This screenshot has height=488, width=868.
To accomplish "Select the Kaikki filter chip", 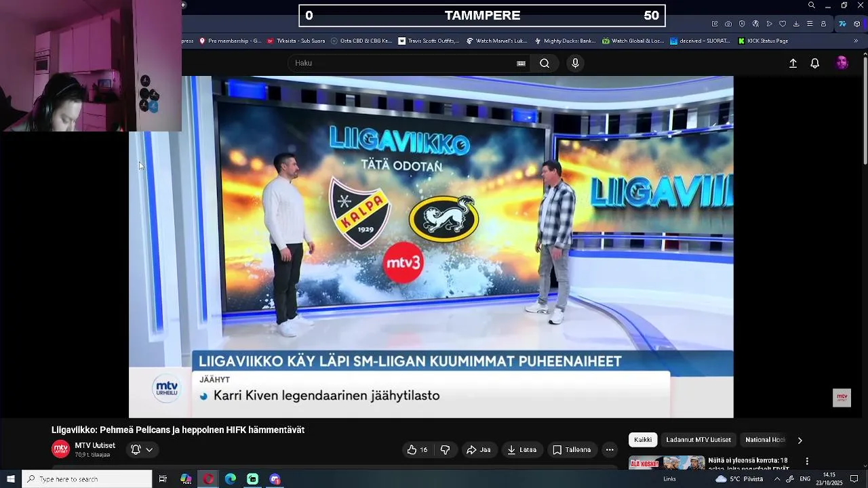I will coord(643,440).
